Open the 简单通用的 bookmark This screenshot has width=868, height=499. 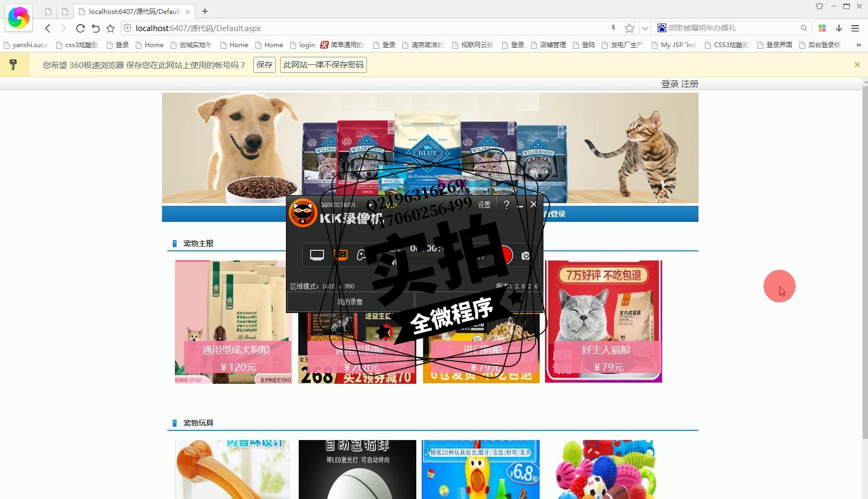(343, 45)
